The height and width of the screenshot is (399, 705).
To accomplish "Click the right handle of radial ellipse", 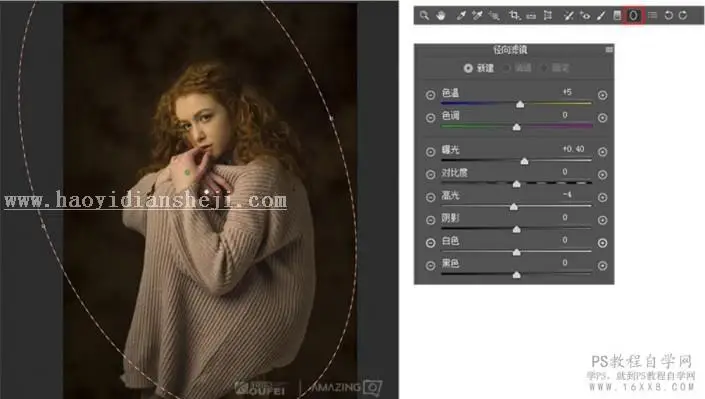I will (331, 118).
